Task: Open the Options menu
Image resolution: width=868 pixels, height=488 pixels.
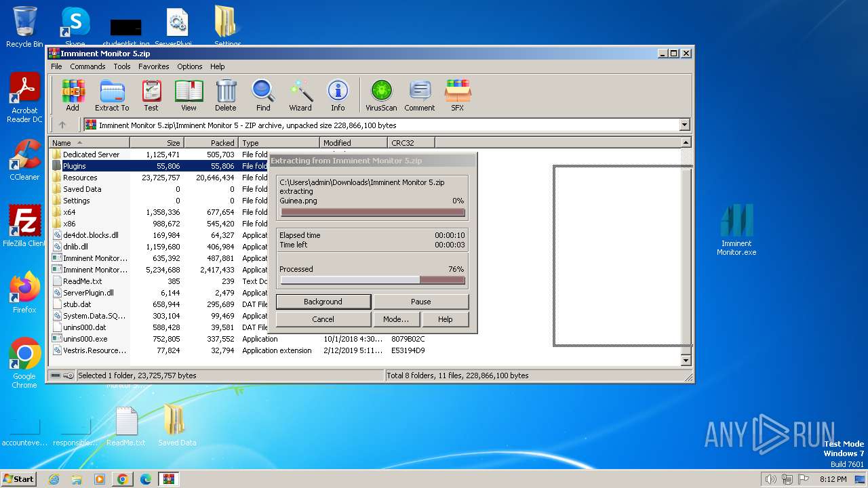Action: [x=190, y=66]
